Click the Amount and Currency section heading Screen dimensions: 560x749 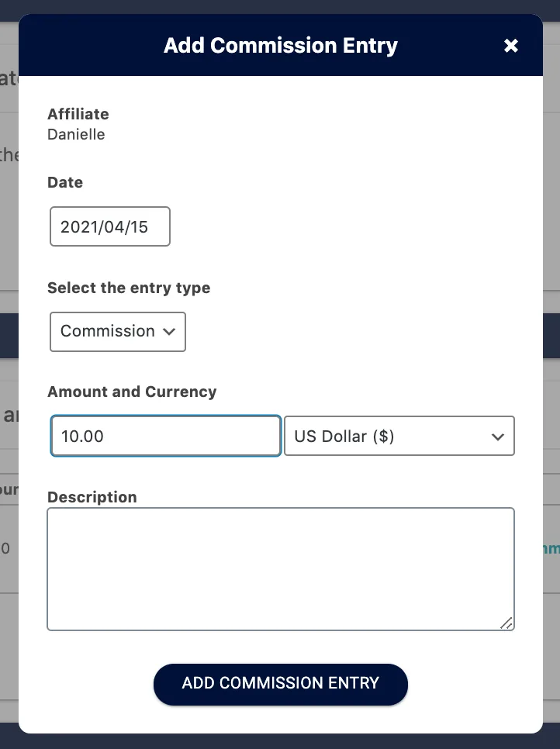click(x=132, y=392)
